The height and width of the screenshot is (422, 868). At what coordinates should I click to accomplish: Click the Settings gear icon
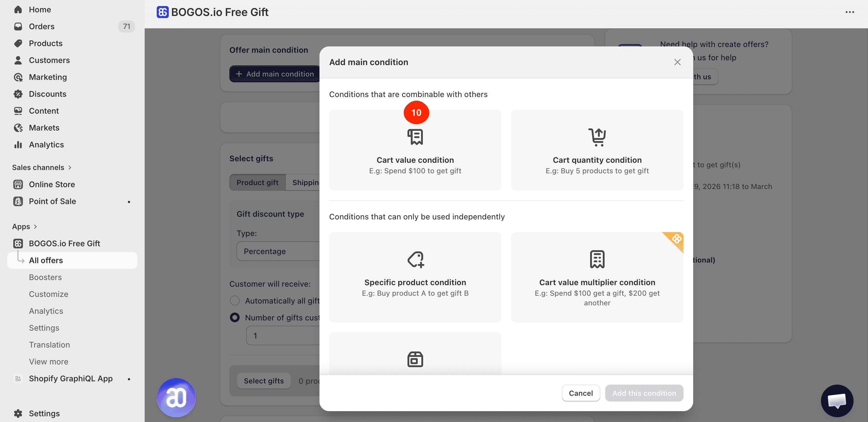click(18, 413)
